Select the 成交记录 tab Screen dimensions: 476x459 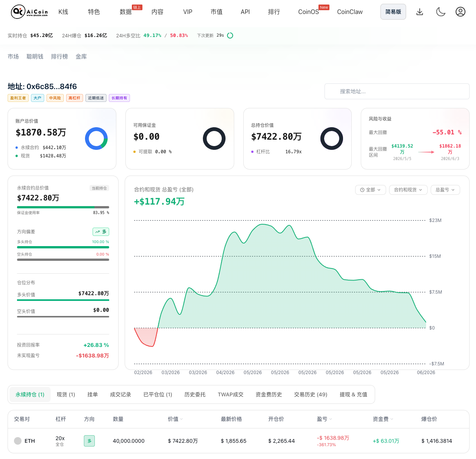121,394
